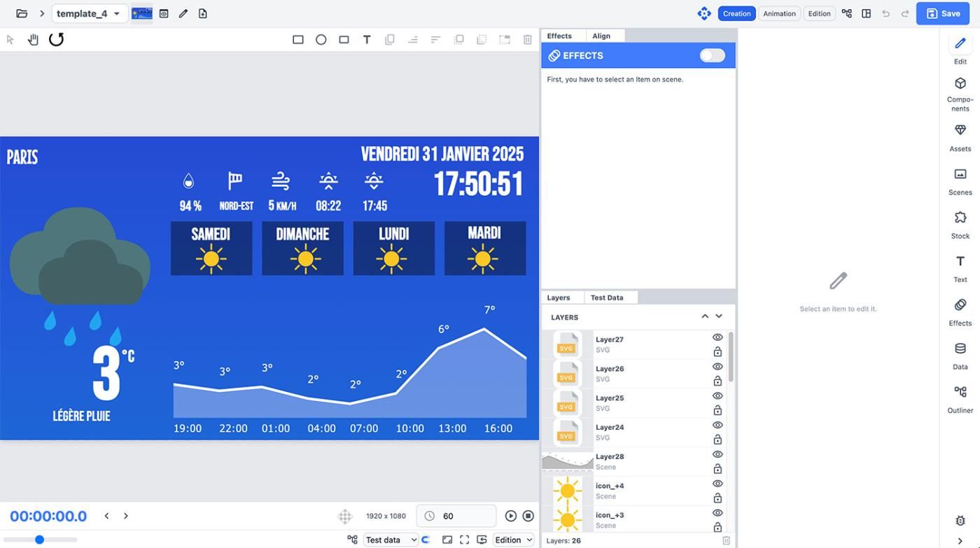Select the ellipse shape tool

[x=321, y=40]
